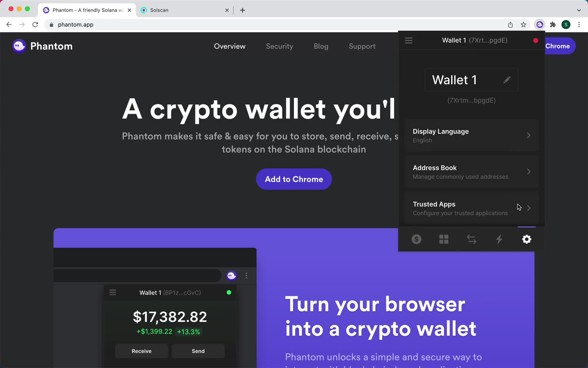Click the swap/transfer arrows icon
This screenshot has width=588, height=368.
pyautogui.click(x=471, y=239)
